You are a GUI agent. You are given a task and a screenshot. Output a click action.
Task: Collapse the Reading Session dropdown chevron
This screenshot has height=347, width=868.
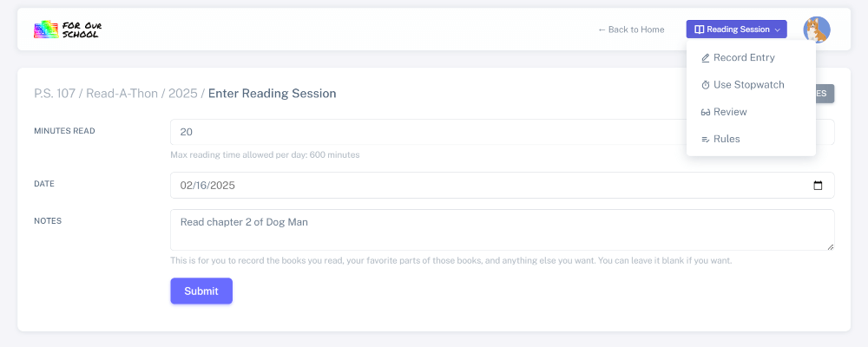(x=778, y=29)
